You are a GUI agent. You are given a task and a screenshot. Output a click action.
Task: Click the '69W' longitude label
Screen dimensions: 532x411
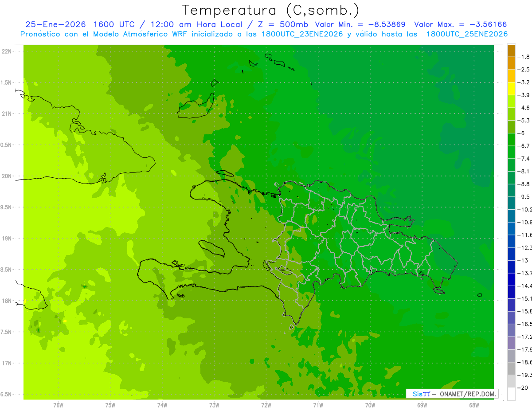click(x=422, y=405)
